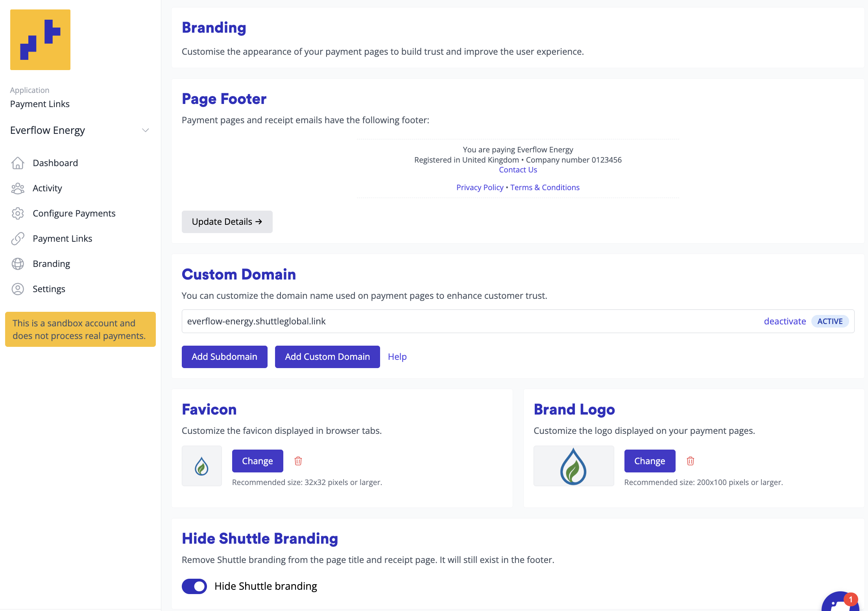Toggle Hide Shuttle branding switch
The image size is (868, 611).
(194, 586)
